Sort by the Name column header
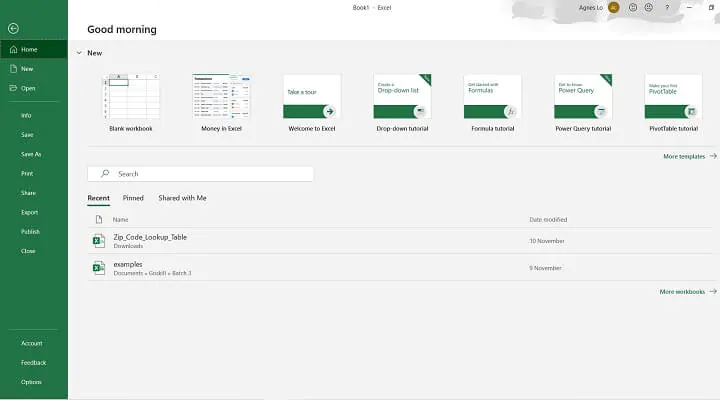The image size is (720, 400). 120,220
